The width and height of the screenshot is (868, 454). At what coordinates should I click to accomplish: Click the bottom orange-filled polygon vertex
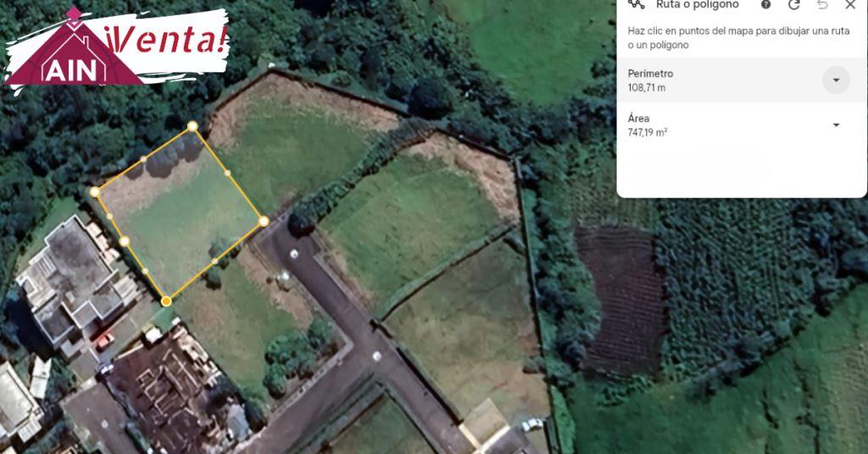[x=166, y=301]
